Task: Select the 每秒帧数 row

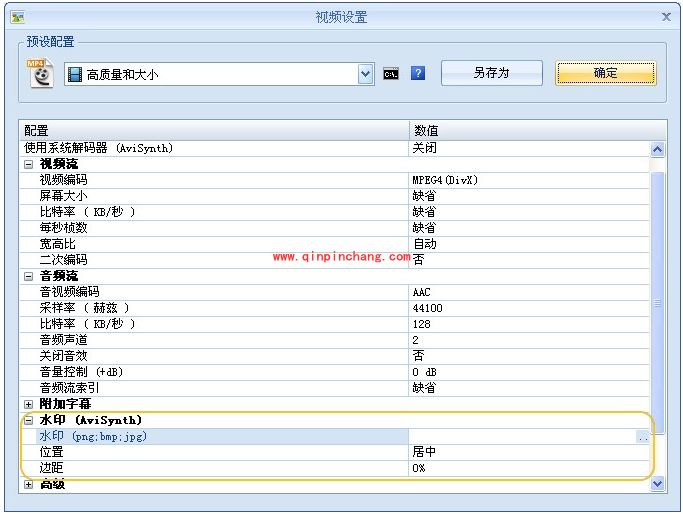Action: click(335, 228)
